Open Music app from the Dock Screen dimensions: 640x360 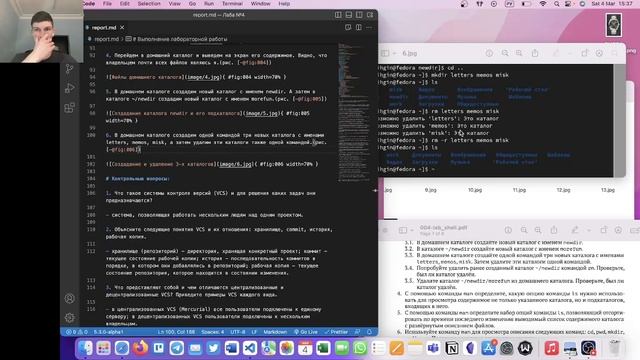click(x=551, y=348)
